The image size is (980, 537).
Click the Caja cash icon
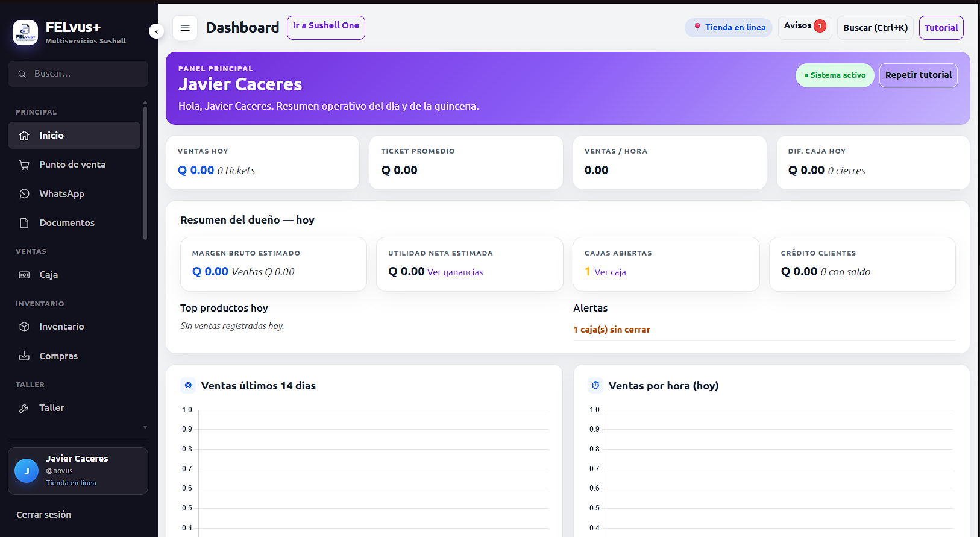click(x=24, y=275)
